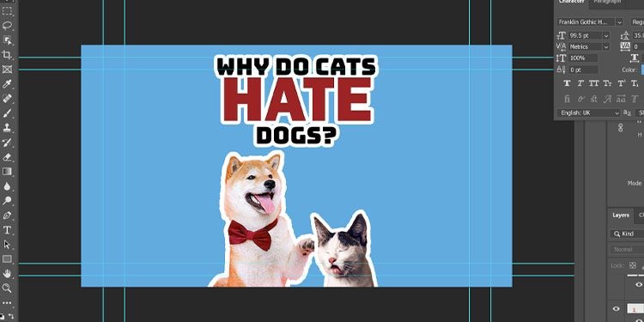
Task: Select the Brush tool
Action: [x=7, y=113]
